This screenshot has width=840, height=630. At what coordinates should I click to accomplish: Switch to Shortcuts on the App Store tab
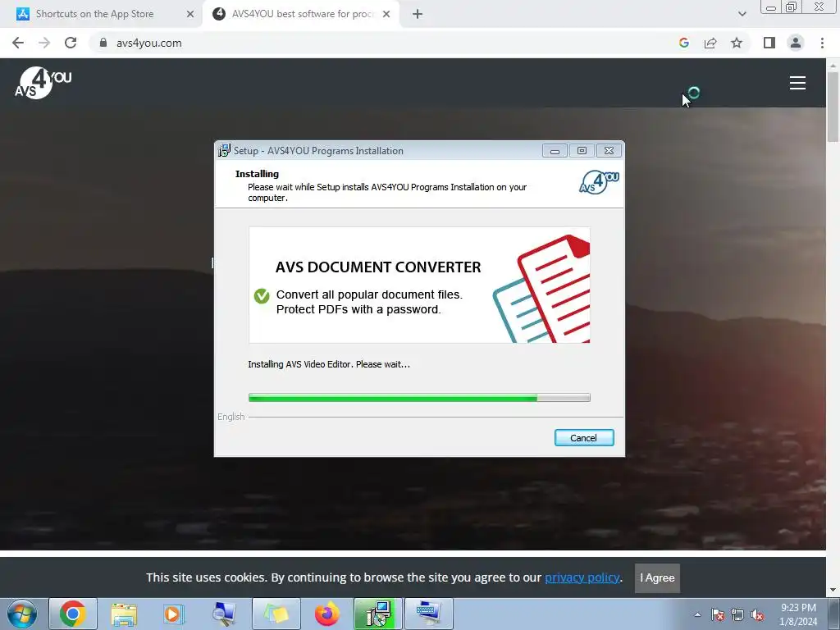[x=95, y=15]
